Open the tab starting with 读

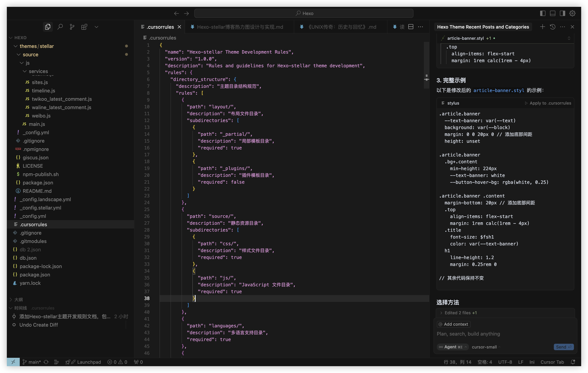(x=399, y=27)
